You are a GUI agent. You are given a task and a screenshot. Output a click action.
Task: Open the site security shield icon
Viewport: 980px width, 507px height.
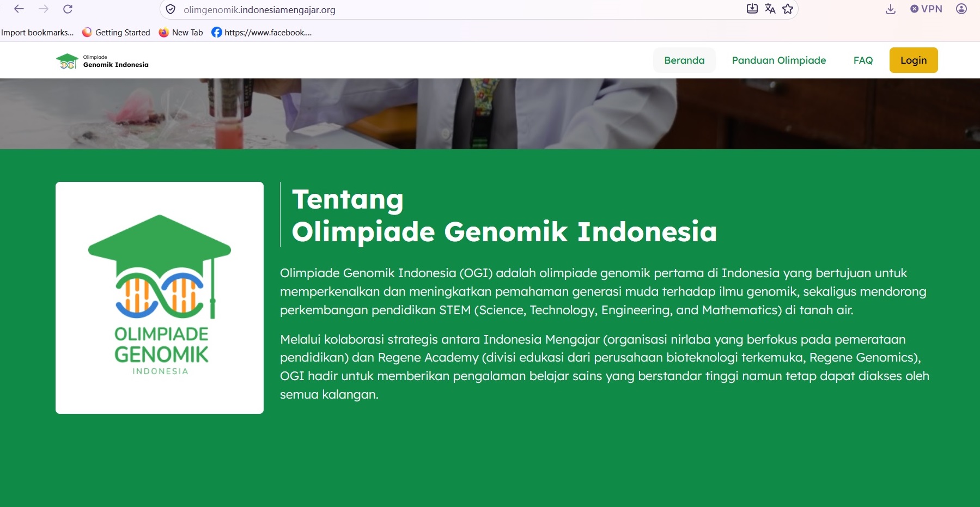[x=171, y=10]
